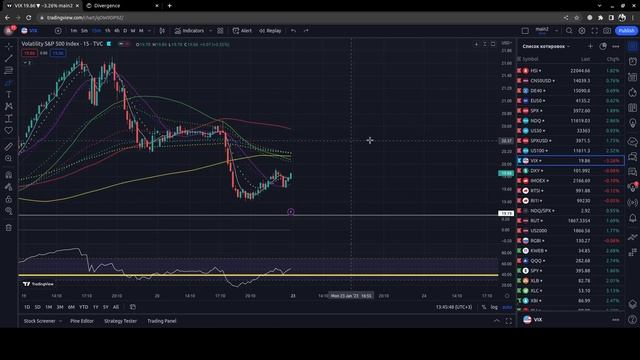Click the compare or add symbol plus icon

point(58,31)
